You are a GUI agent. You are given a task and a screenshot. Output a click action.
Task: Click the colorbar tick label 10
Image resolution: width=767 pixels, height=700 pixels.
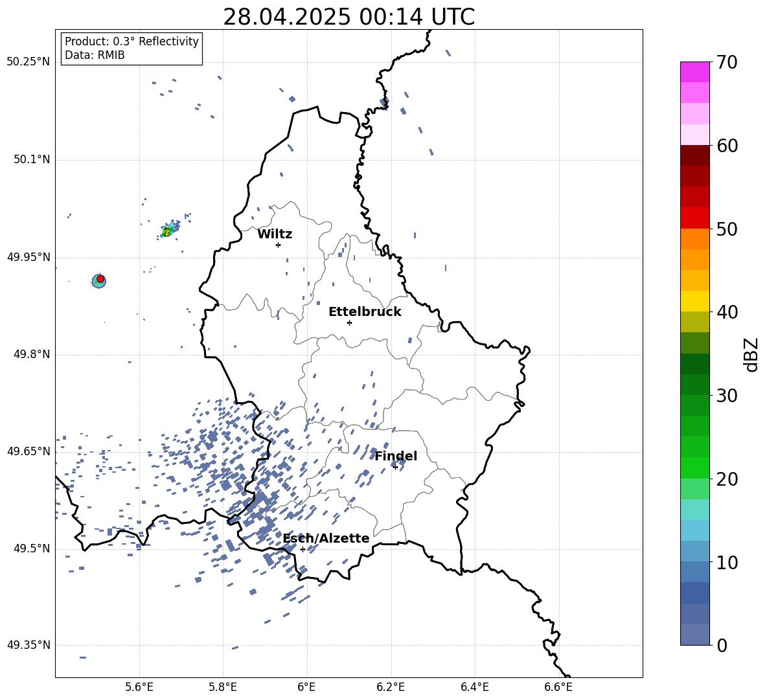(727, 563)
